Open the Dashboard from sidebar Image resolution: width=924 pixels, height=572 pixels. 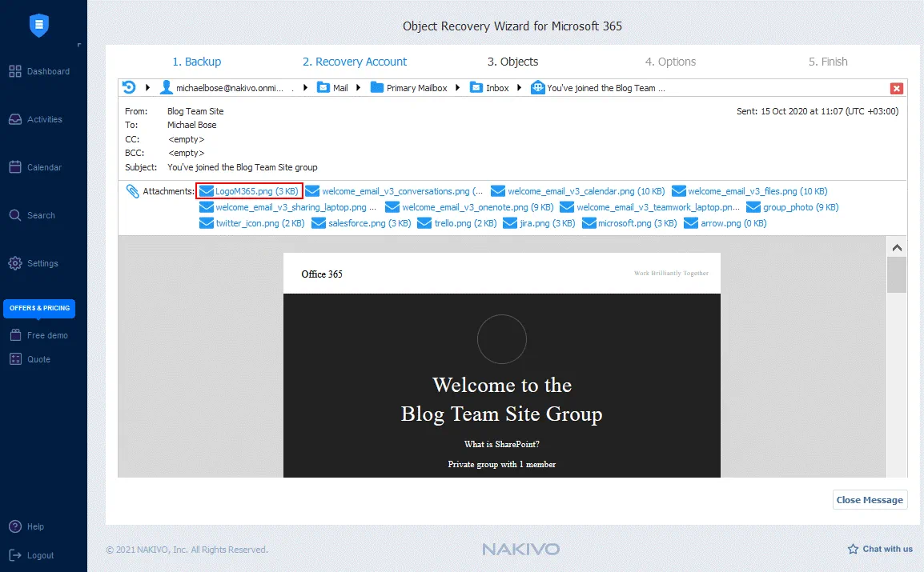(x=38, y=72)
